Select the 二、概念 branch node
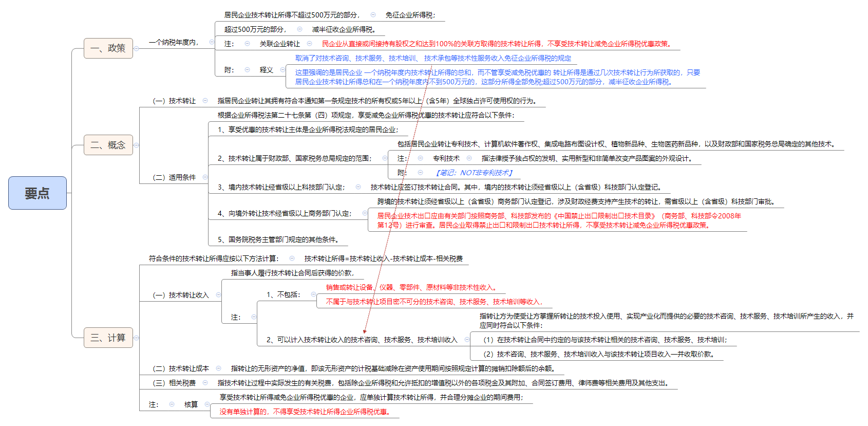 coord(108,145)
